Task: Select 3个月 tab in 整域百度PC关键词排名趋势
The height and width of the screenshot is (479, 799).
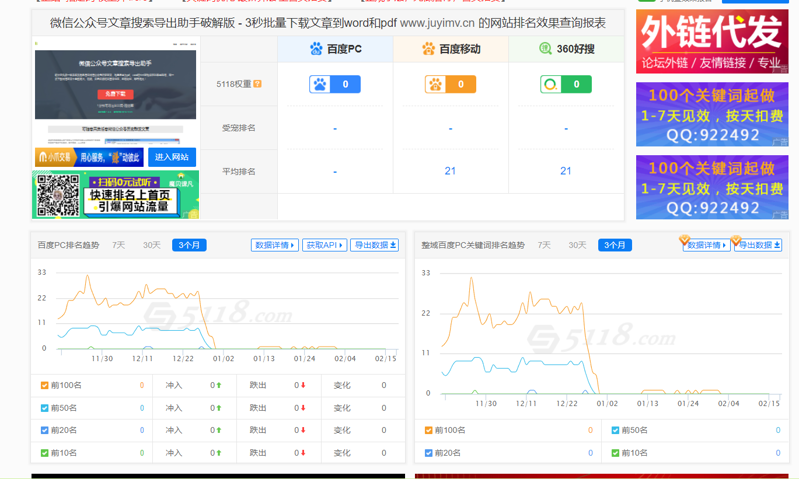Action: pyautogui.click(x=615, y=245)
